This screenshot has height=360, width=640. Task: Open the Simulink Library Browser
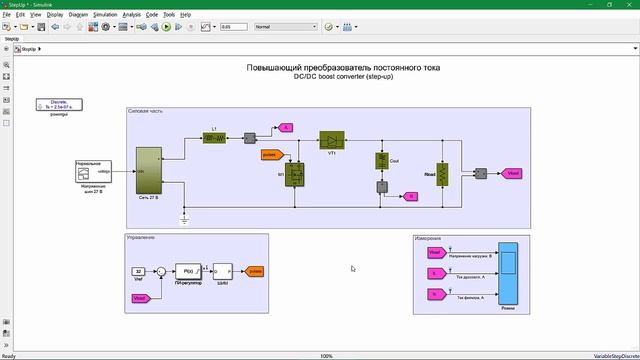point(93,27)
